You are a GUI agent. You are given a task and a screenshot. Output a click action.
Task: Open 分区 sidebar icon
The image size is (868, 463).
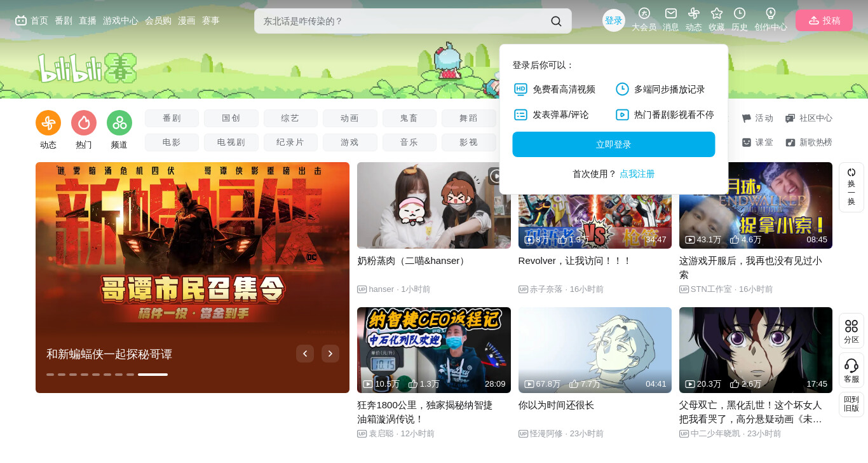click(851, 331)
